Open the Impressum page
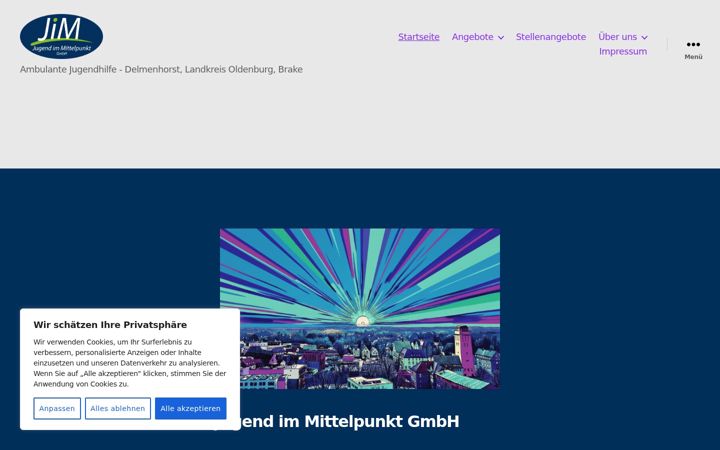720x450 pixels. [623, 51]
